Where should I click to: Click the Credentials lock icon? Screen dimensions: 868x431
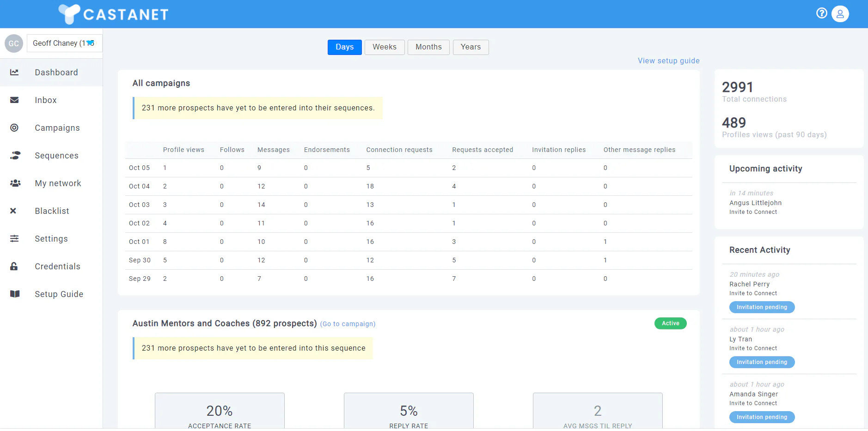(14, 267)
